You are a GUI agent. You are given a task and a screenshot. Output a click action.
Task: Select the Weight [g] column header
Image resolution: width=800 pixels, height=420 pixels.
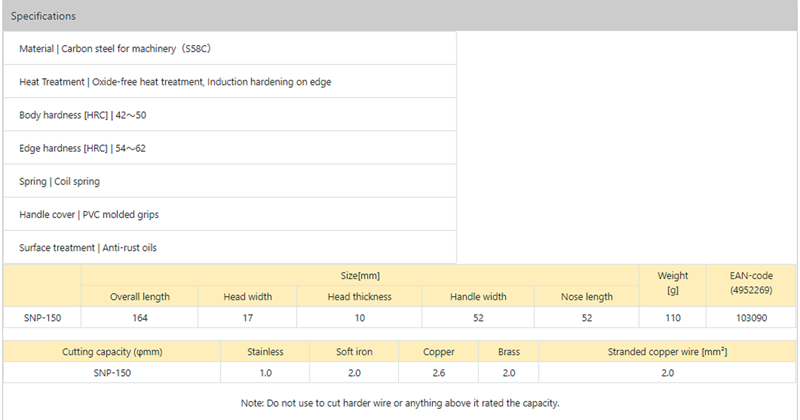[672, 285]
